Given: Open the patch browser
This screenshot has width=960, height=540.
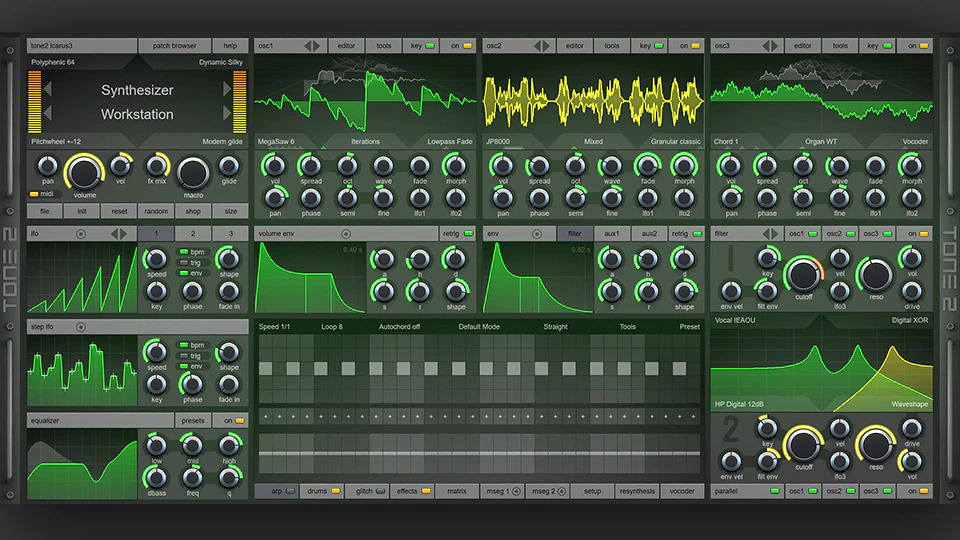Looking at the screenshot, I should [174, 46].
